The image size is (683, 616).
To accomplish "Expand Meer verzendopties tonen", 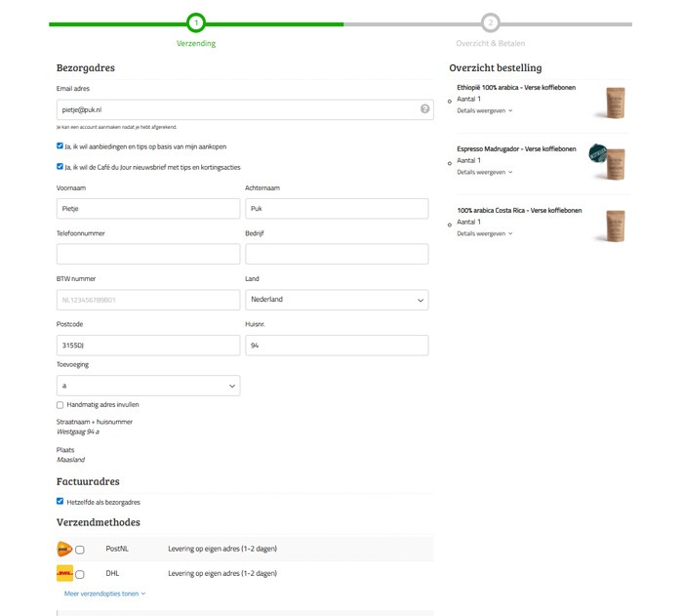I will (104, 593).
